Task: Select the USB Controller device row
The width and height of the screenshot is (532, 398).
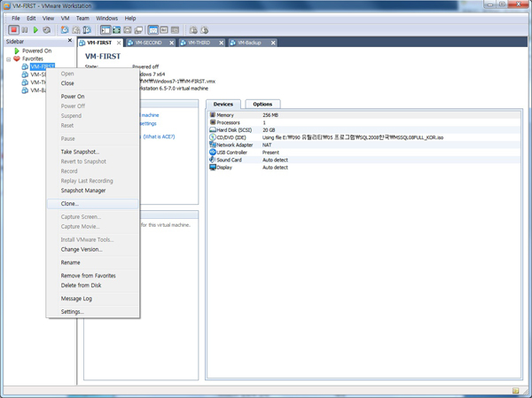Action: click(x=364, y=152)
